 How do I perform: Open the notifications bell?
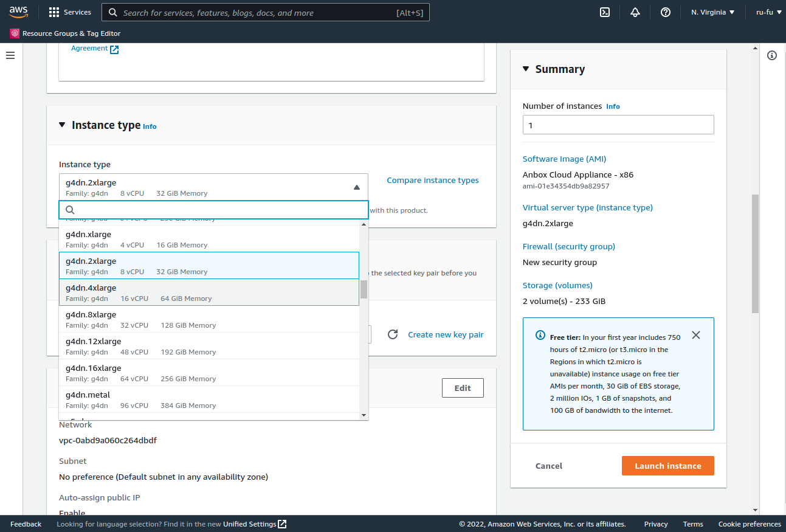635,12
